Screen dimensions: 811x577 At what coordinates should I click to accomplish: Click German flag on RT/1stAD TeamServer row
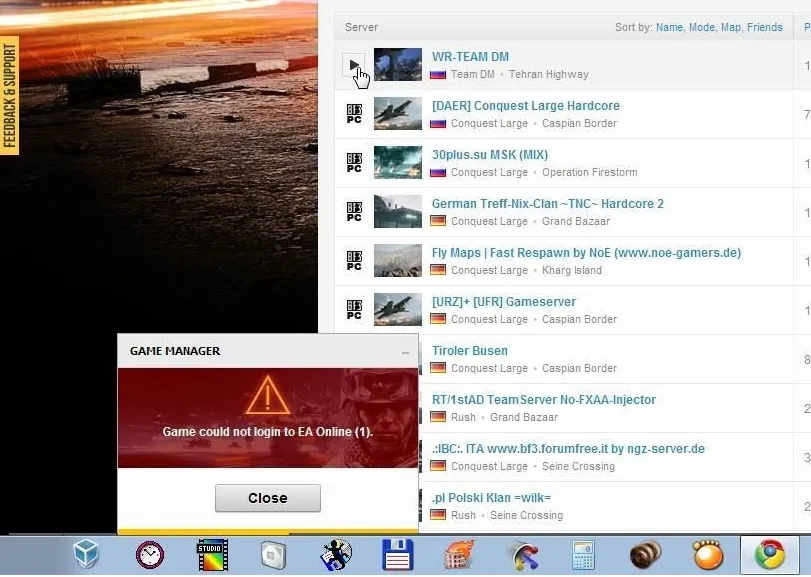[438, 417]
